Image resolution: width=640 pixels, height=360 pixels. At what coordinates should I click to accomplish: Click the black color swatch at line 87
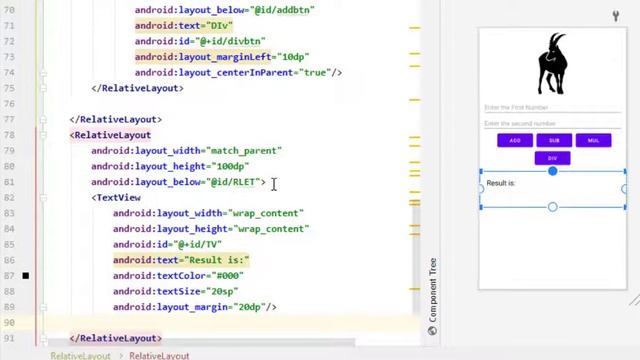pos(26,276)
